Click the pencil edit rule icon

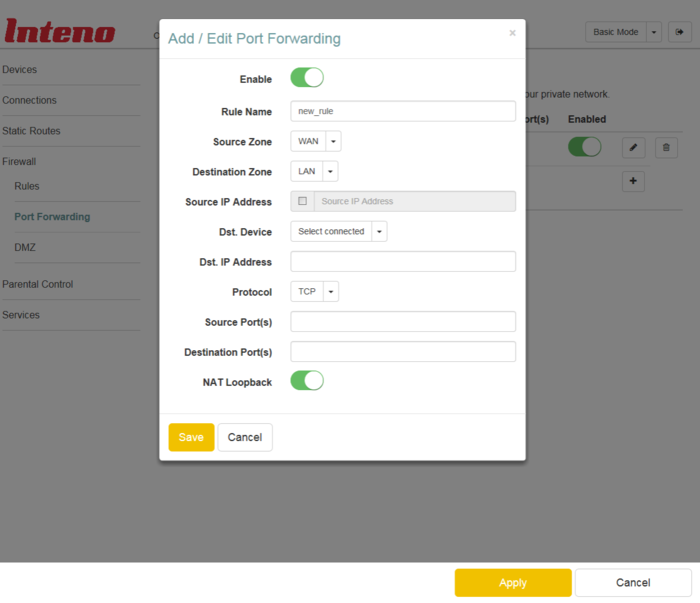pyautogui.click(x=633, y=147)
